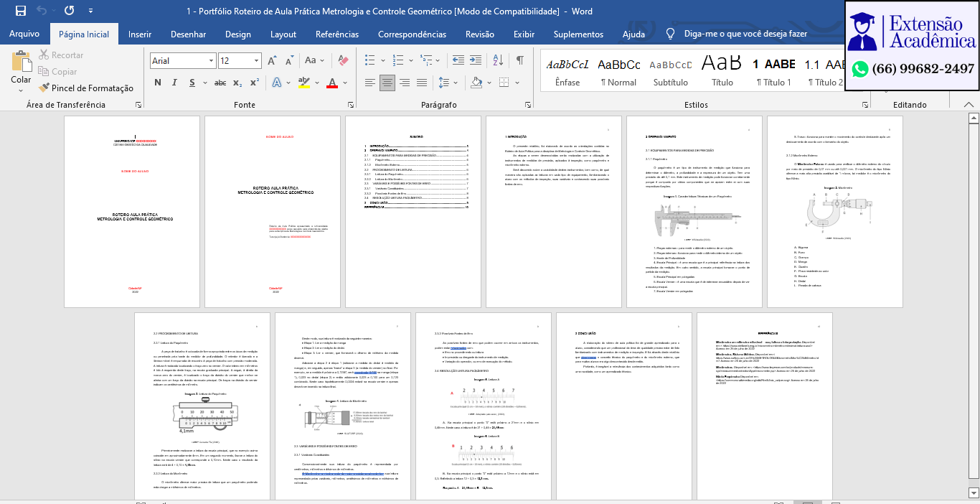Image resolution: width=980 pixels, height=504 pixels.
Task: Apply the Título style
Action: [x=722, y=72]
